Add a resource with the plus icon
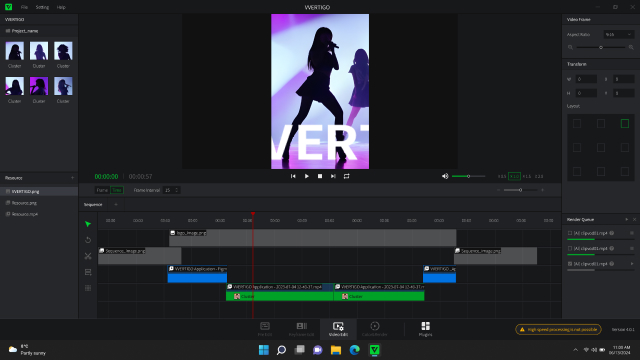Screen dimensions: 640x360 [x=72, y=178]
